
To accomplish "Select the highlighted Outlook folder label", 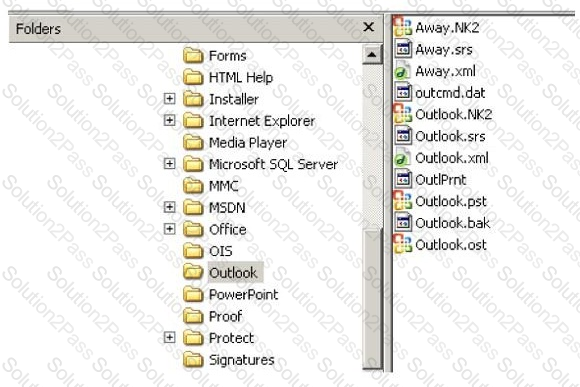I will click(235, 273).
